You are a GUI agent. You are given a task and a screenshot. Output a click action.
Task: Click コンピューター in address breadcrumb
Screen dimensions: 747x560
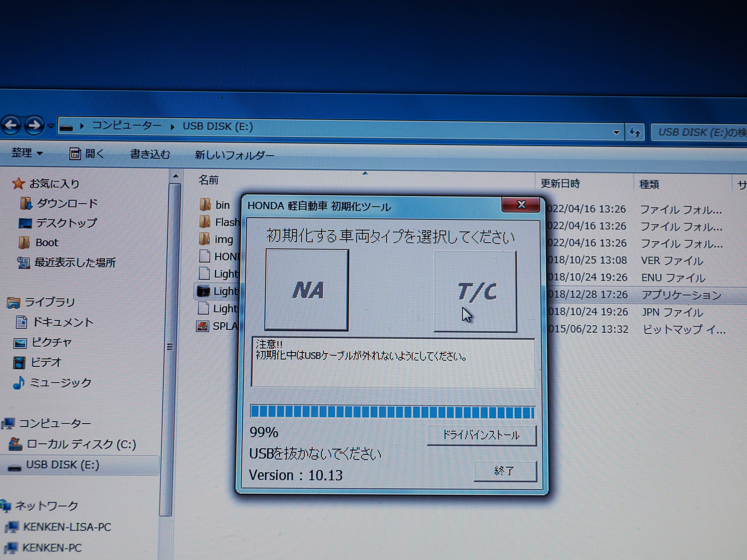[126, 125]
